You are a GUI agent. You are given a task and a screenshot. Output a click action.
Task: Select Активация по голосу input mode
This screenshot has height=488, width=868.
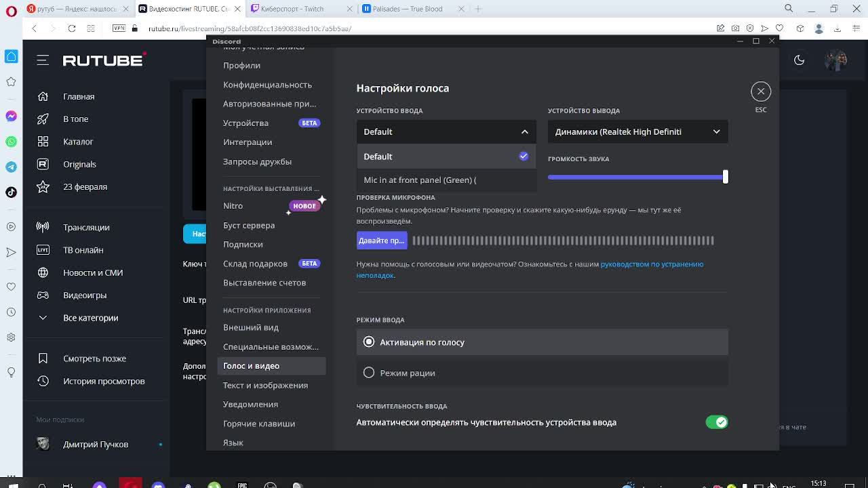(542, 342)
